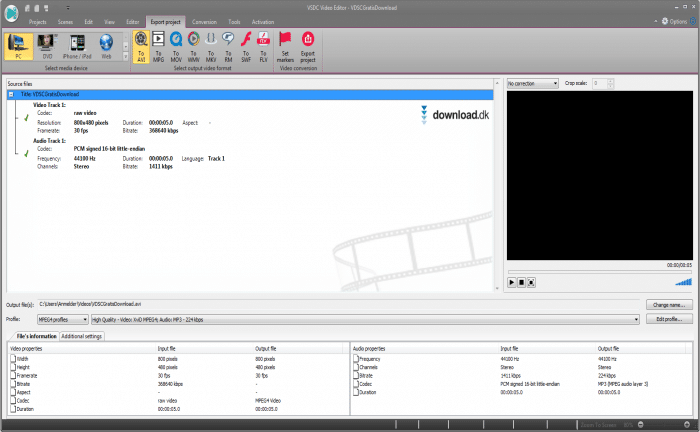Screen dimensions: 700x432
Task: Select To WMV output format
Action: [193, 47]
